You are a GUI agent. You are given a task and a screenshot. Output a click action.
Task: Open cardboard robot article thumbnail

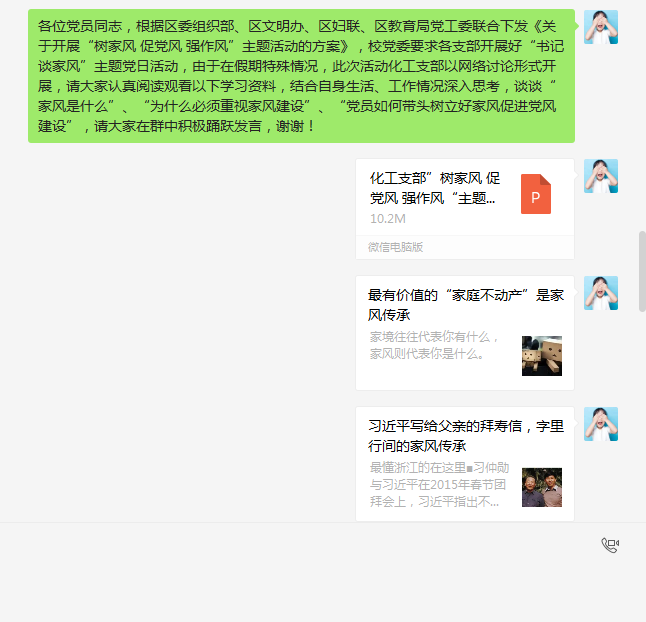click(x=542, y=356)
